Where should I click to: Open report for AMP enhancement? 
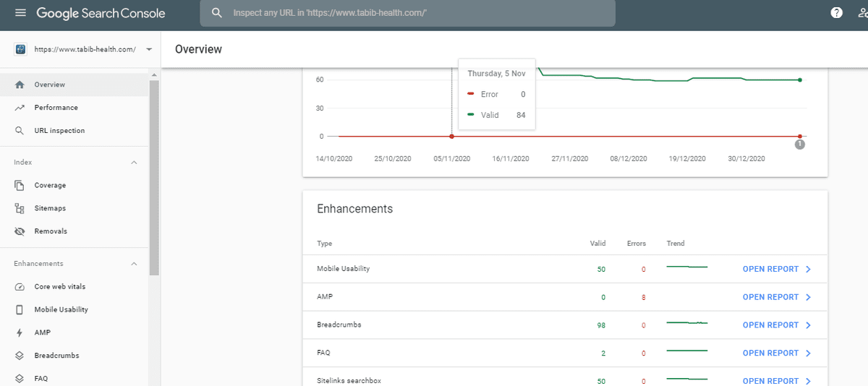776,297
